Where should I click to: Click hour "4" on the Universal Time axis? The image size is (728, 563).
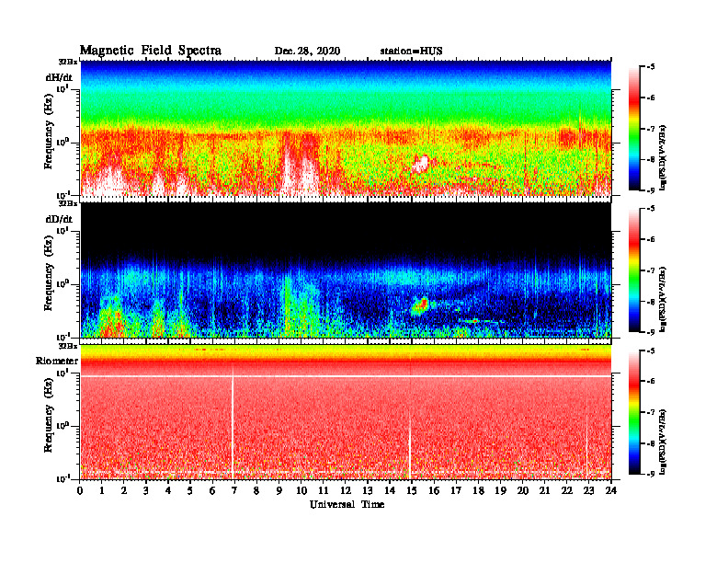tap(168, 490)
